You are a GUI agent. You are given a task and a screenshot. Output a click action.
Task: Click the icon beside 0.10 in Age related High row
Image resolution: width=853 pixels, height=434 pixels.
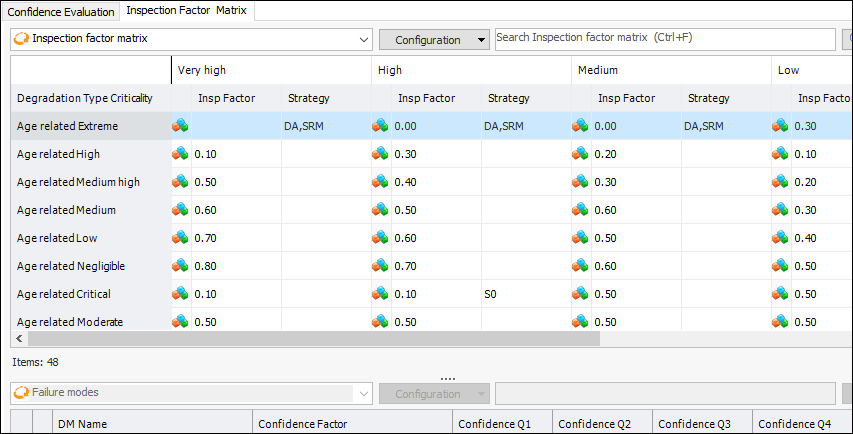pyautogui.click(x=180, y=154)
